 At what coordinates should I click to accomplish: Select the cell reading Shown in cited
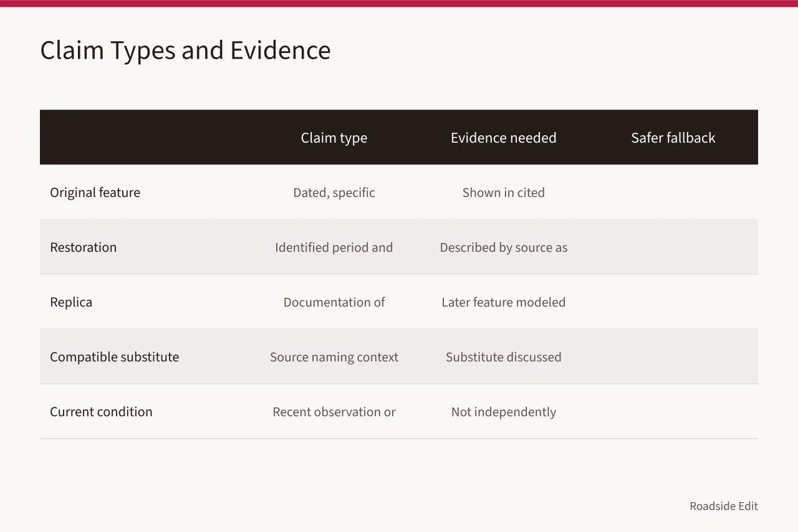point(504,192)
